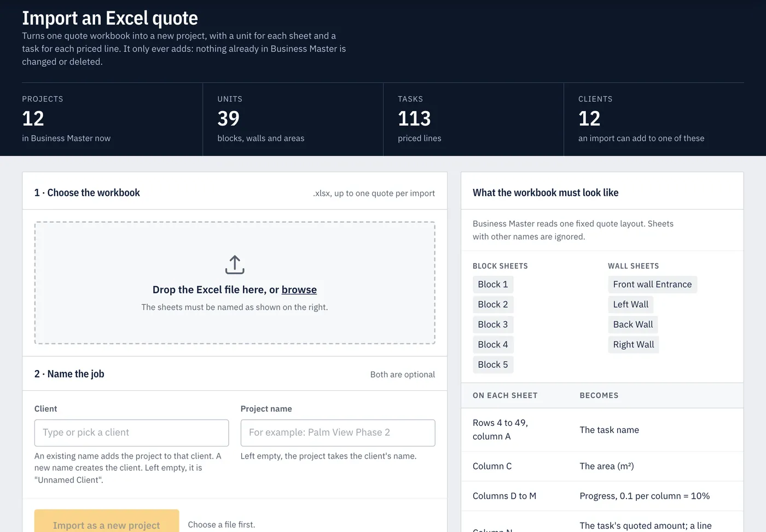Click the Block 5 sheet chip

pyautogui.click(x=493, y=365)
